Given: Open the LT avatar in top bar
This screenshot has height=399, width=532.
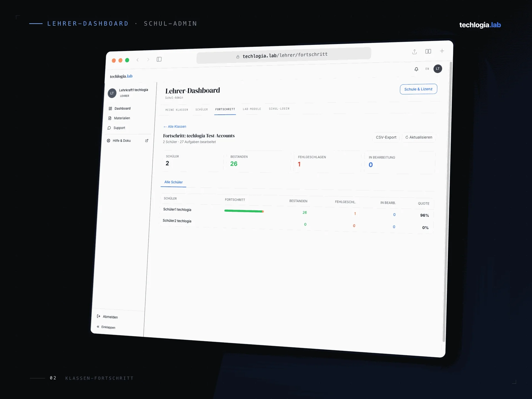Looking at the screenshot, I should tap(438, 69).
